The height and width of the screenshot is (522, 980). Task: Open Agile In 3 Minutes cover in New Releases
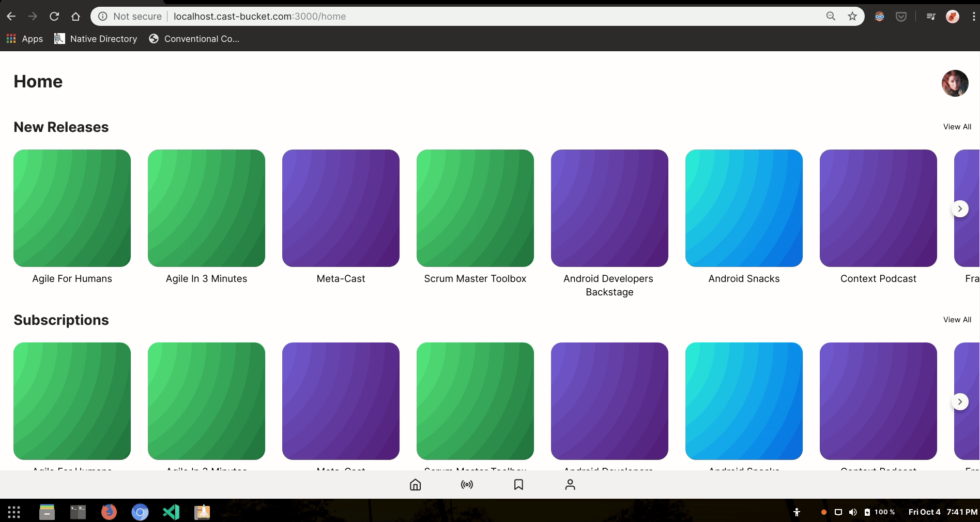206,208
